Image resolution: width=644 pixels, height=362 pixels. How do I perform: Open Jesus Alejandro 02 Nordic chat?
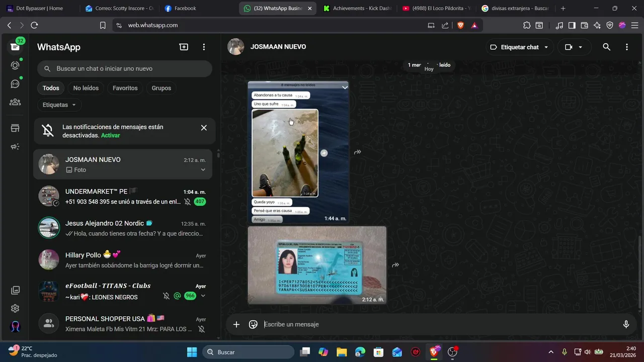coord(123,228)
